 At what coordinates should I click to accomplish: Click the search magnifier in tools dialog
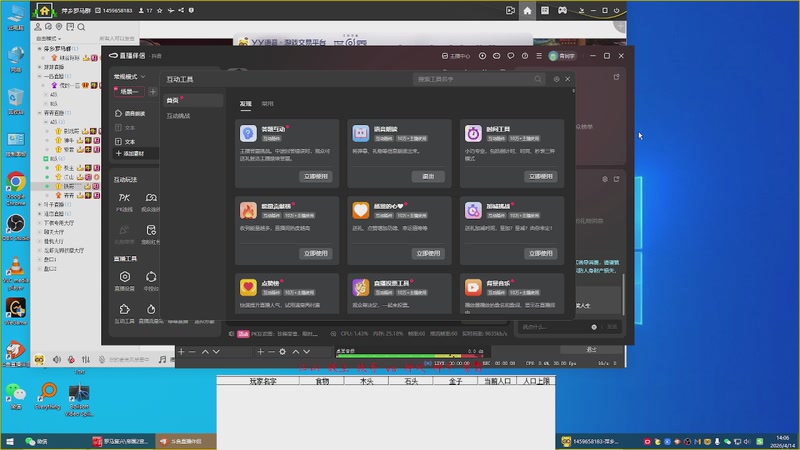pos(538,79)
